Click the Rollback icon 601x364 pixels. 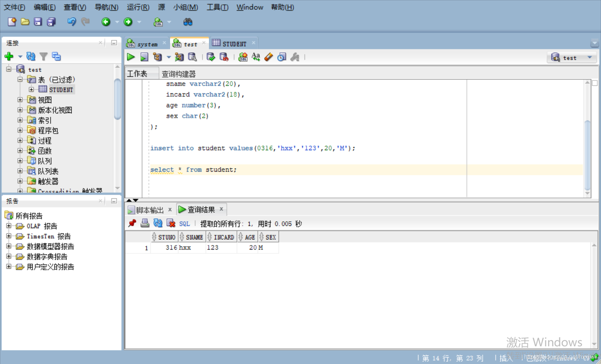coord(224,57)
